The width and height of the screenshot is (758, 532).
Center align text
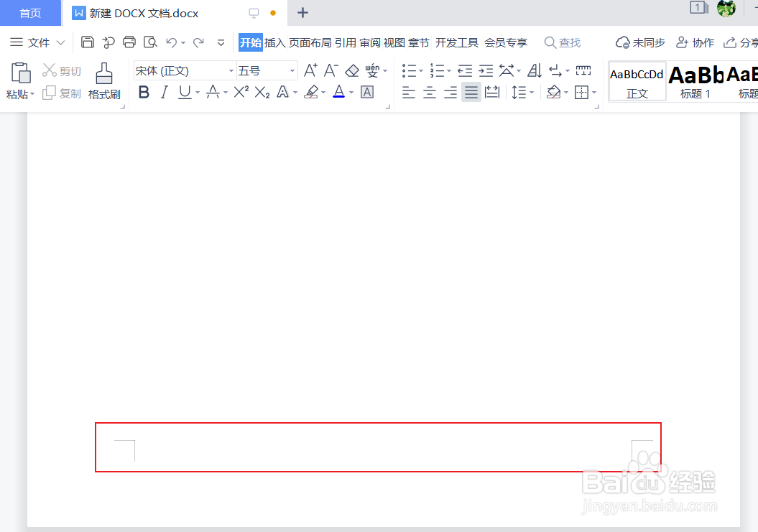[429, 92]
